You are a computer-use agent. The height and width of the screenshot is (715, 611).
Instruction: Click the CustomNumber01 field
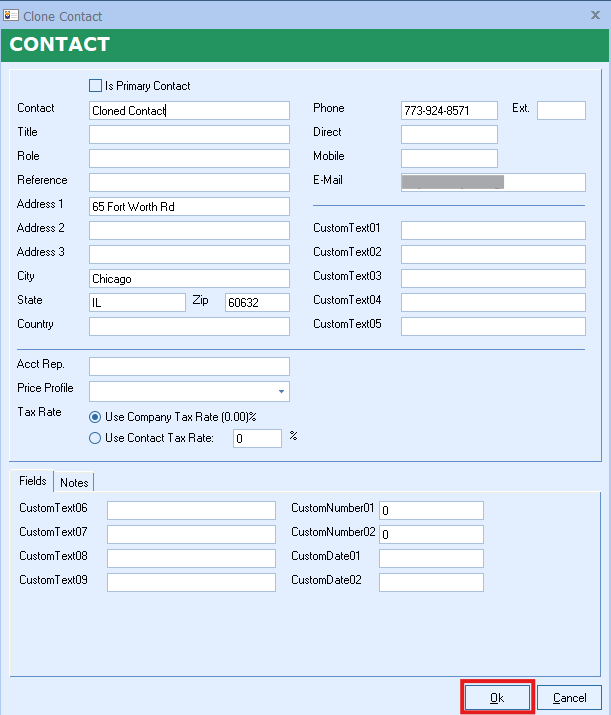click(x=431, y=510)
